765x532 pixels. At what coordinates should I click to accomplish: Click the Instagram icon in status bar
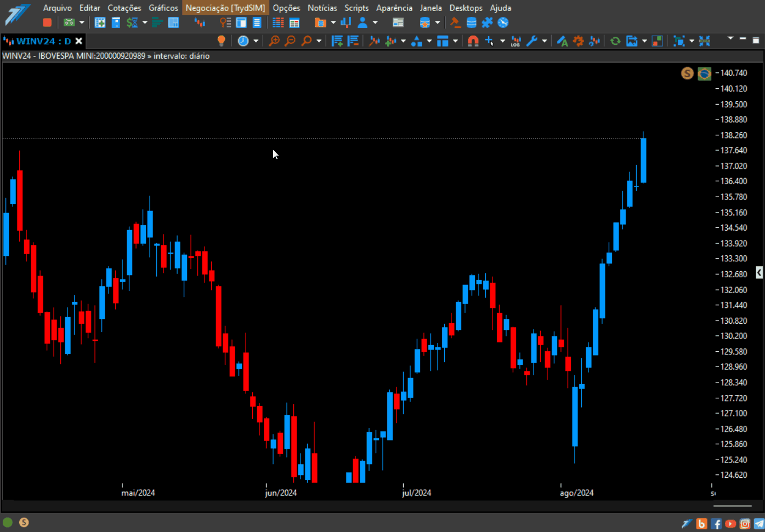tap(745, 524)
